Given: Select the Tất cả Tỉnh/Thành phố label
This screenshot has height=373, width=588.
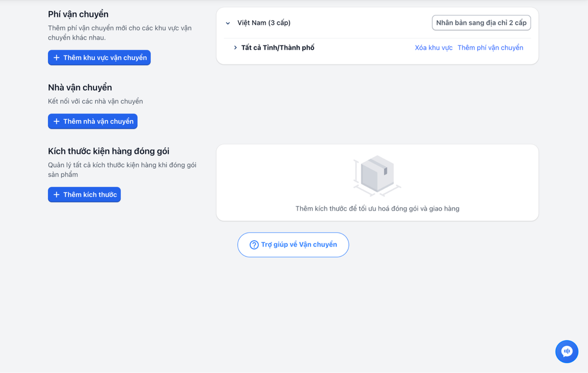Looking at the screenshot, I should 277,48.
